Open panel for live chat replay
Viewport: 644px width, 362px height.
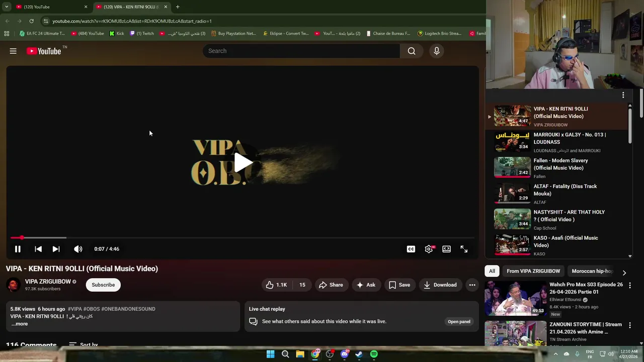459,321
